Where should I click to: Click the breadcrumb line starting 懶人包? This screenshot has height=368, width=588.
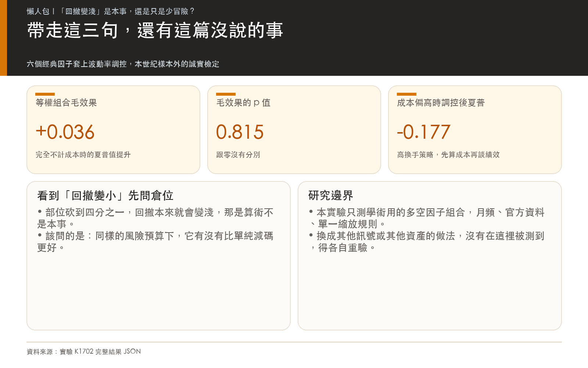111,11
